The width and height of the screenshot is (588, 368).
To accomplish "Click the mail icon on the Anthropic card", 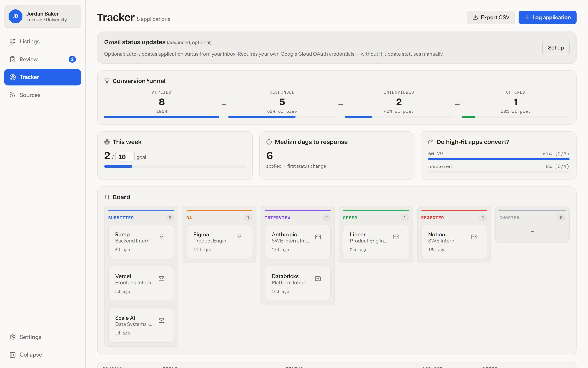I will click(318, 237).
